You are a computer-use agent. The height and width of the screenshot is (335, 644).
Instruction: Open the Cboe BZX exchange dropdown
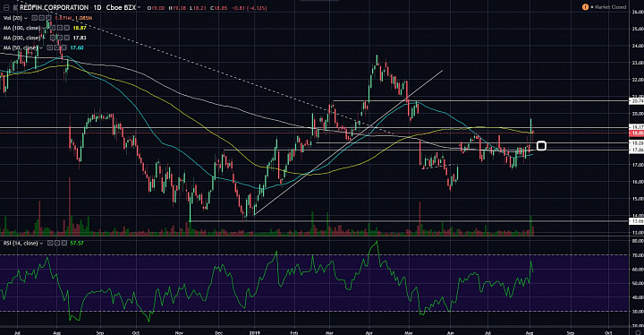coord(139,7)
